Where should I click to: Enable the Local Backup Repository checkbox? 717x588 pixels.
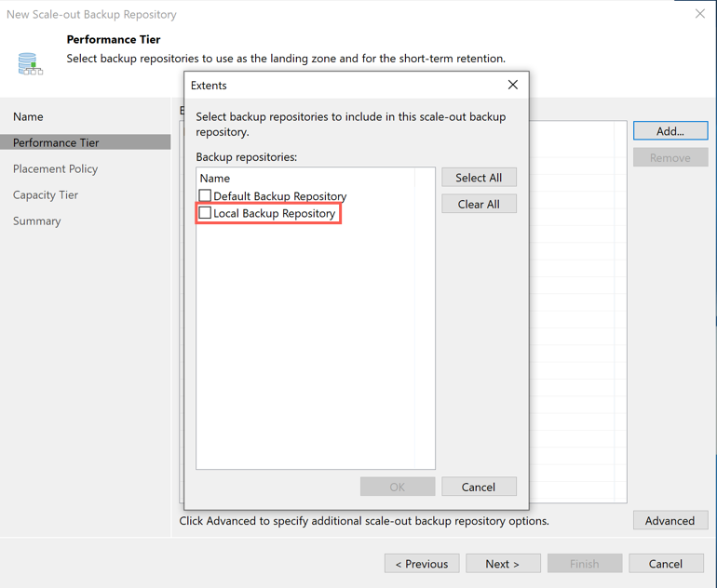pos(205,213)
